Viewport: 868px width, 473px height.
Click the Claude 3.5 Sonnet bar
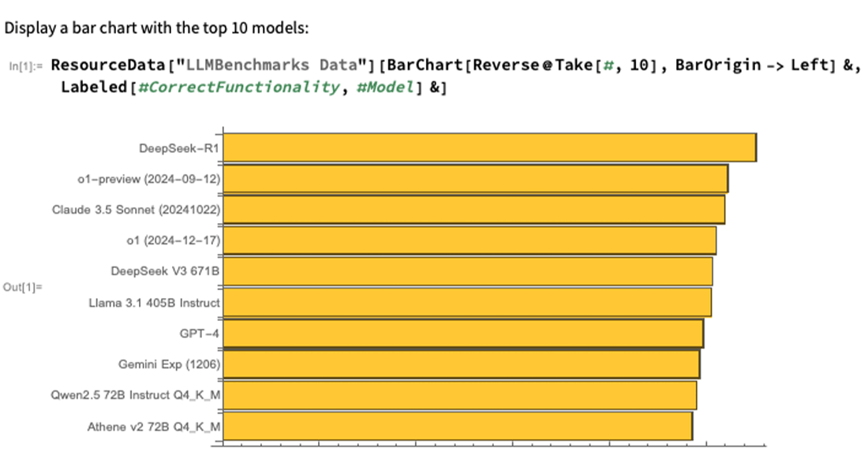pos(473,210)
